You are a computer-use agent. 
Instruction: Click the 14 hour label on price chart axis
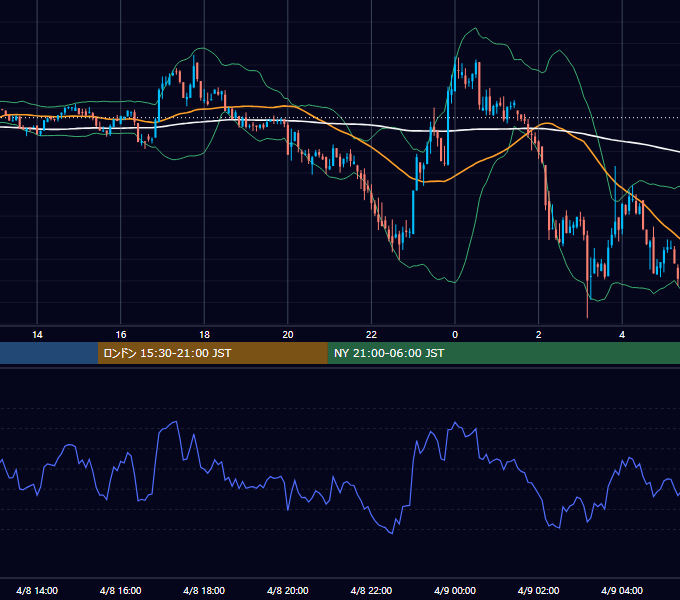tap(37, 335)
